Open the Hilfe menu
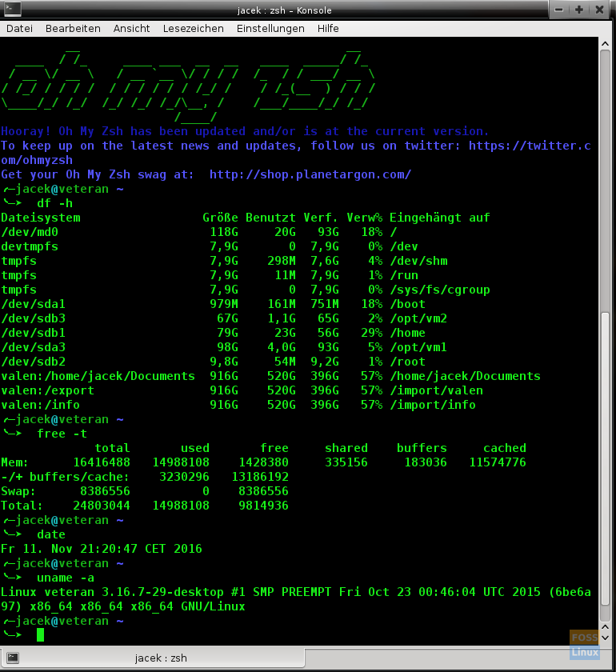This screenshot has height=672, width=616. (328, 28)
